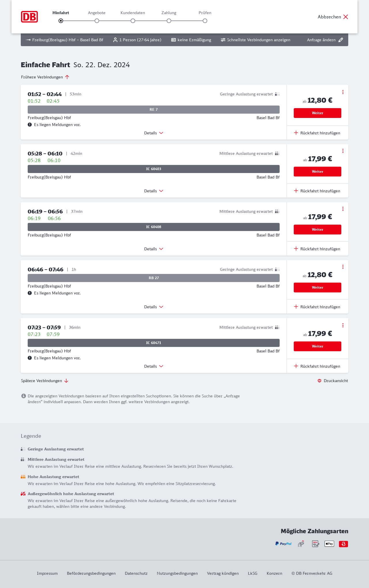369x588 pixels.
Task: Click the IC 60403 train bar
Action: tap(154, 169)
